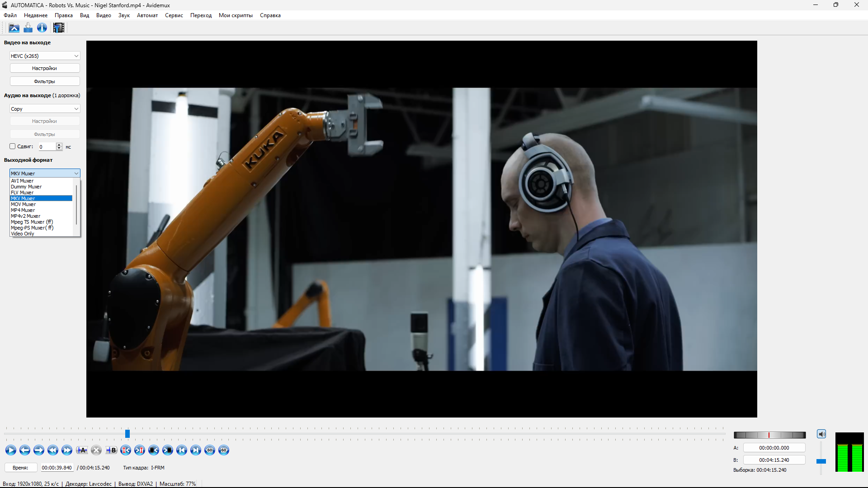Jump to next keyframe
The height and width of the screenshot is (488, 868).
tap(67, 450)
